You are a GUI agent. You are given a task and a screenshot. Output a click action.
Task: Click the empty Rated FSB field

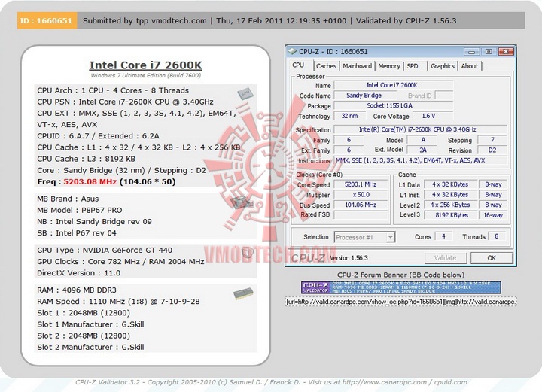[361, 215]
